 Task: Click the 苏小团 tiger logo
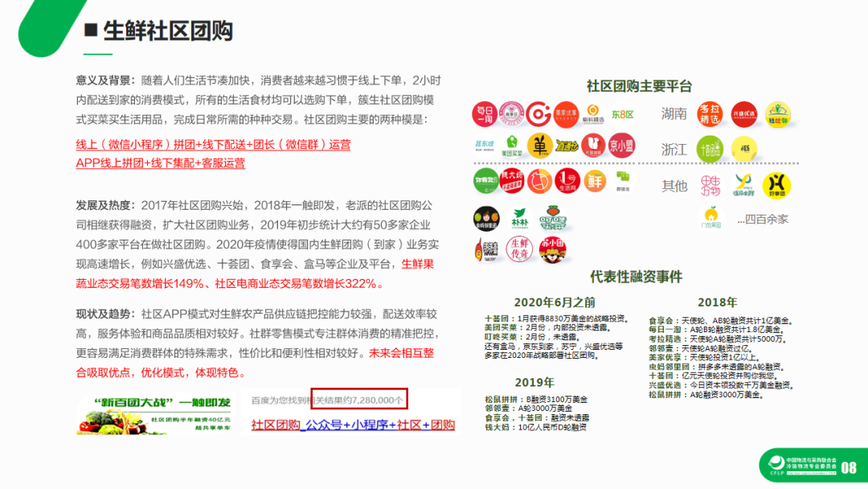[x=552, y=249]
